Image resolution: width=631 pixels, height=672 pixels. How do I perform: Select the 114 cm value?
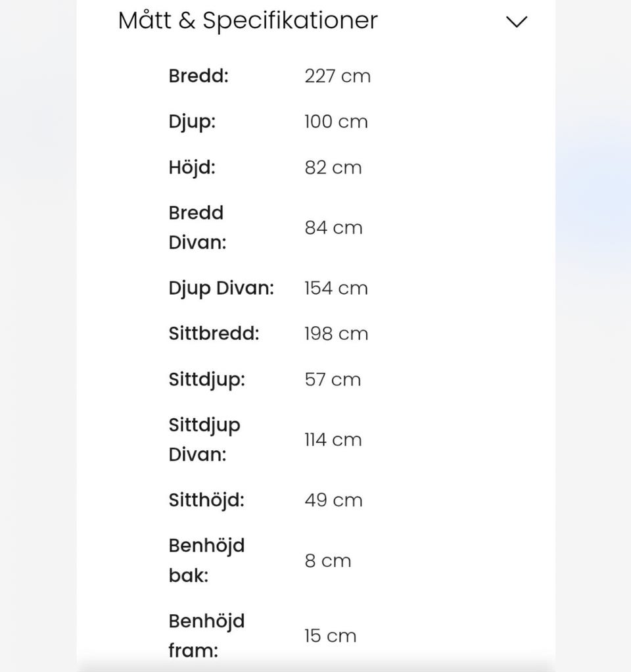(333, 439)
